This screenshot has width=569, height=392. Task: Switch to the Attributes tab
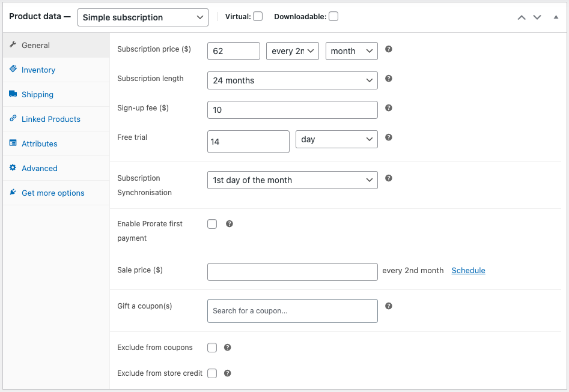tap(56, 144)
